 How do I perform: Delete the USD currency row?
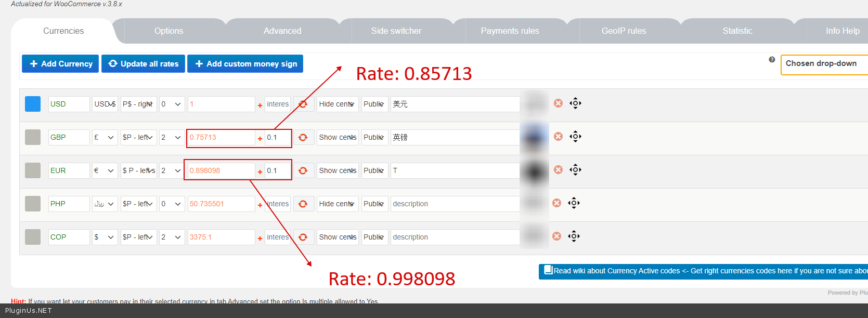tap(558, 103)
